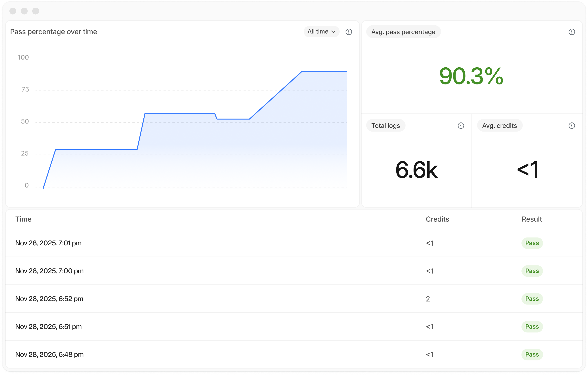Image resolution: width=588 pixels, height=375 pixels.
Task: Click the chevron arrow in All time selector
Action: 333,32
